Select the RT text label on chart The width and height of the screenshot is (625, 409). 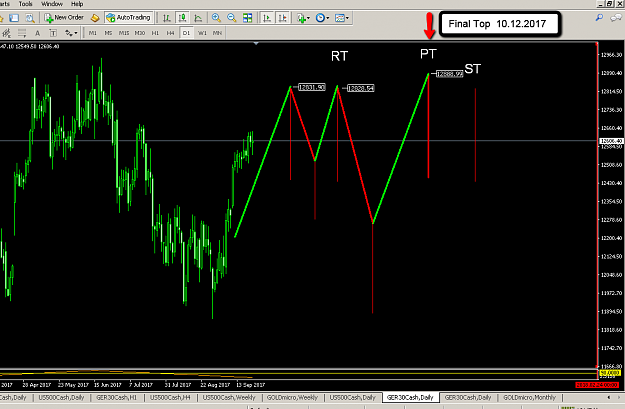pos(339,56)
